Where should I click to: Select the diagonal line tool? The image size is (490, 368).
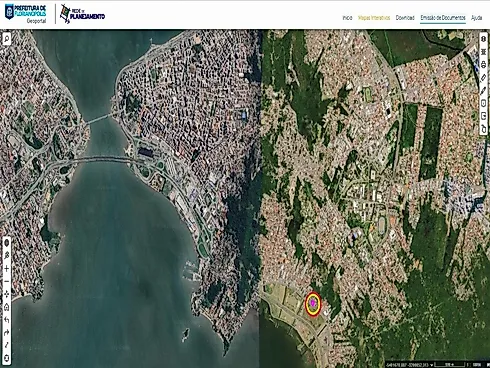(x=6, y=345)
